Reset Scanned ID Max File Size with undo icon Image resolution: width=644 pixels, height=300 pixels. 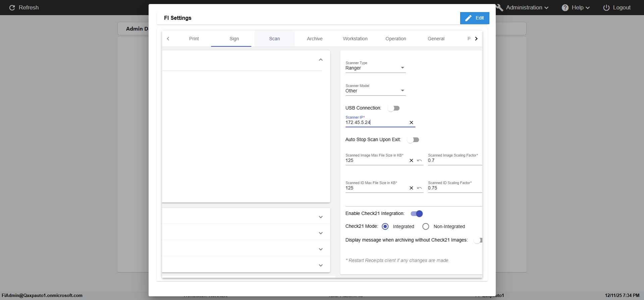pyautogui.click(x=419, y=188)
